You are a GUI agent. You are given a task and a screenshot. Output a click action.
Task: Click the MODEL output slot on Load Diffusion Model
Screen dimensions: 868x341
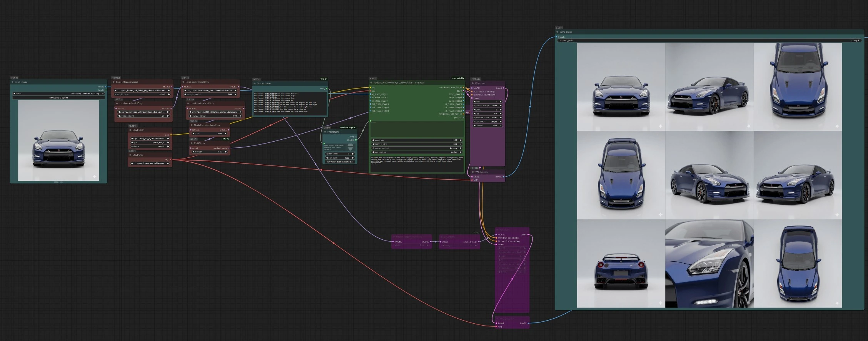171,87
